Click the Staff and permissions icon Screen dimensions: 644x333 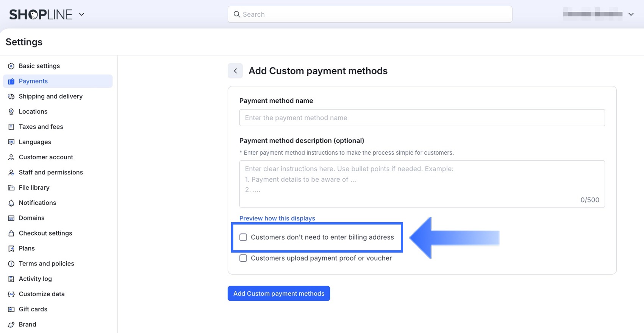pos(11,173)
